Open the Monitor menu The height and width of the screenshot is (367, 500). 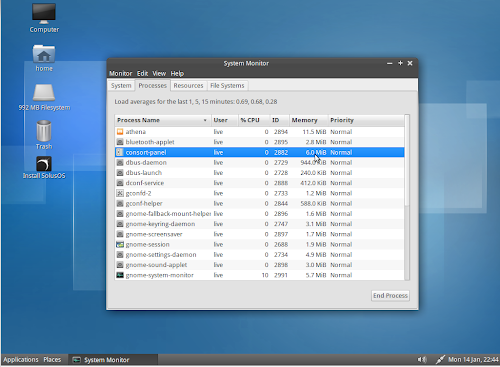[x=121, y=73]
